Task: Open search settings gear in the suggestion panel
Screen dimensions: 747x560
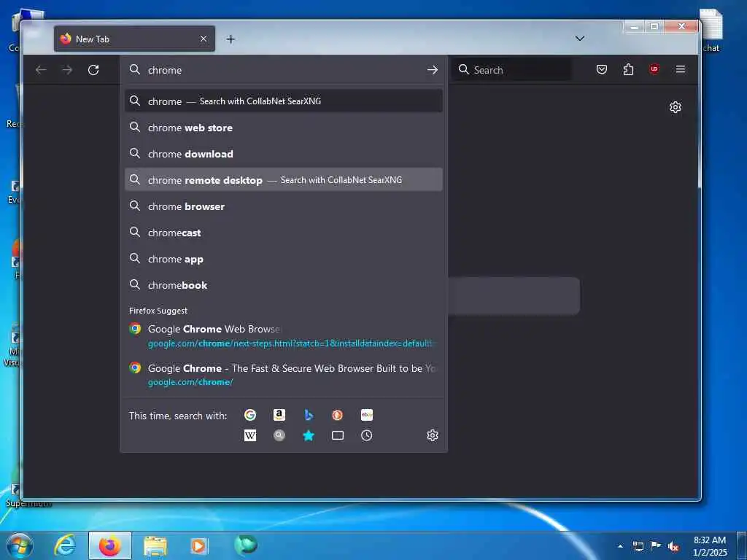Action: [x=433, y=435]
